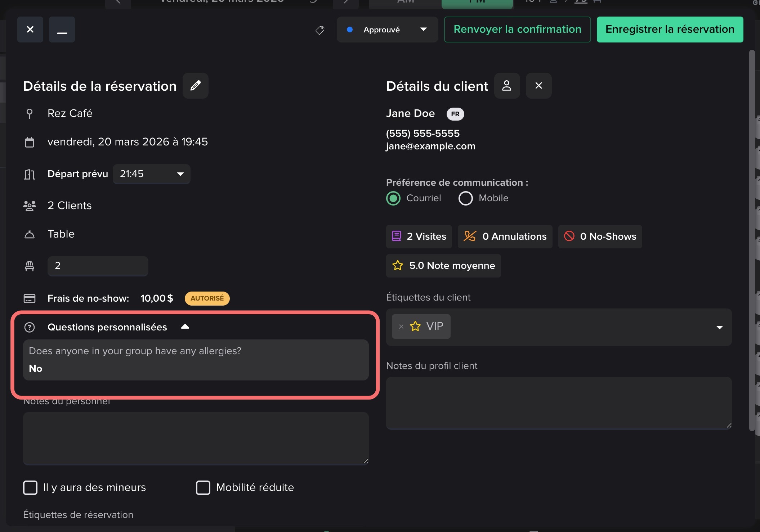Check the Il y aura des mineurs box

(30, 488)
